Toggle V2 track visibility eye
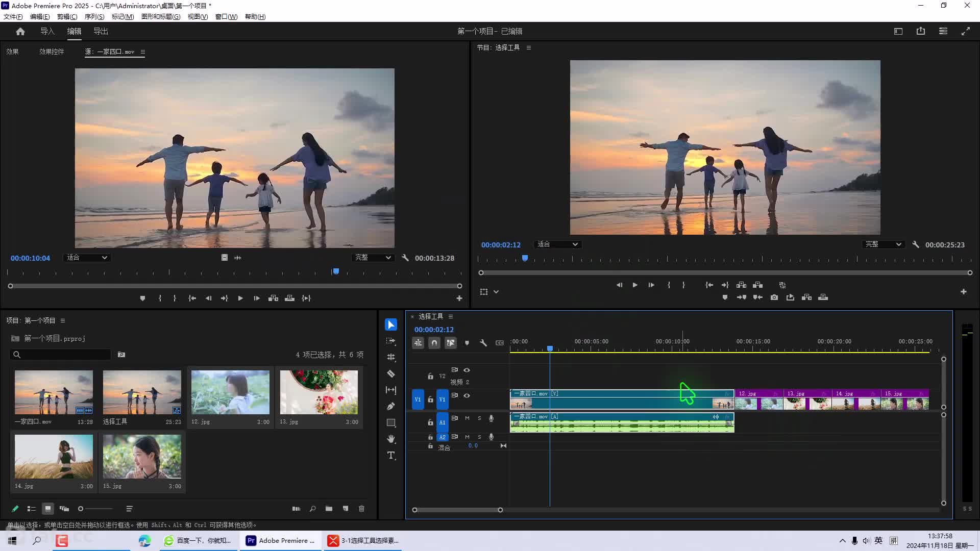Screen dimensions: 980x551 (x=467, y=370)
